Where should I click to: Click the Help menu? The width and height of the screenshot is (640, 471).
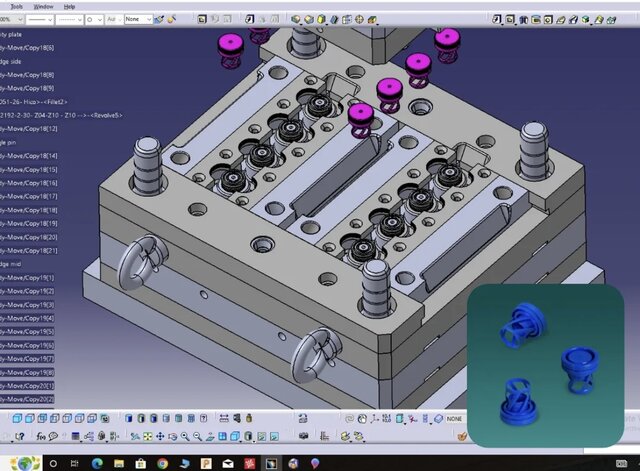point(68,6)
